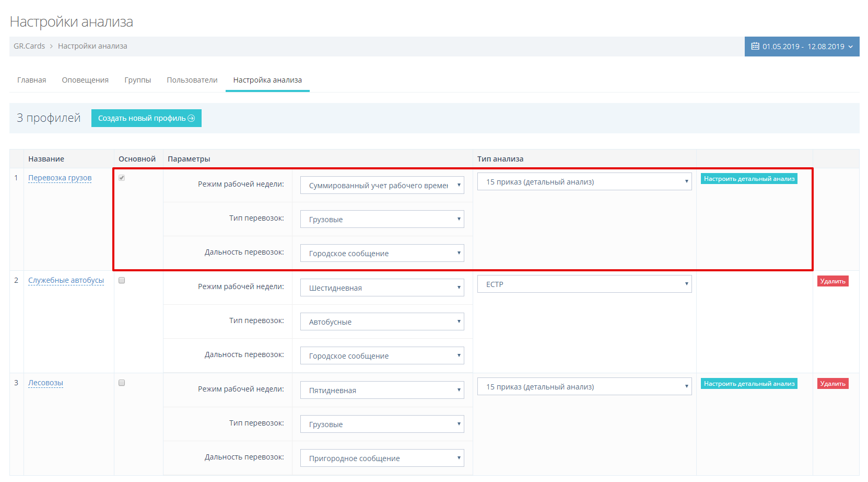Check Основной checkbox for Лесовозы
The width and height of the screenshot is (868, 482).
122,383
